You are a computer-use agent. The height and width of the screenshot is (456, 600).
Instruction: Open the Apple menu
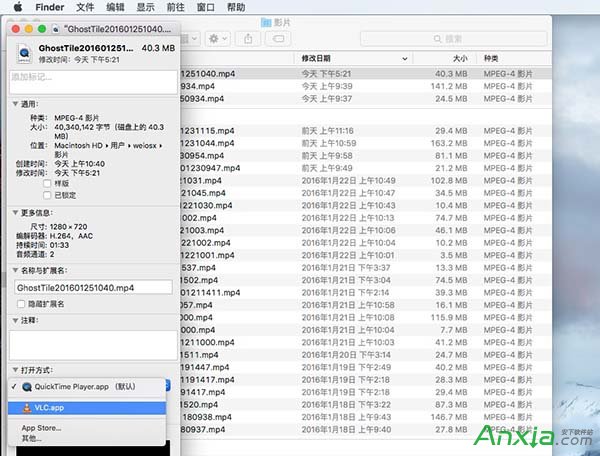pos(18,7)
